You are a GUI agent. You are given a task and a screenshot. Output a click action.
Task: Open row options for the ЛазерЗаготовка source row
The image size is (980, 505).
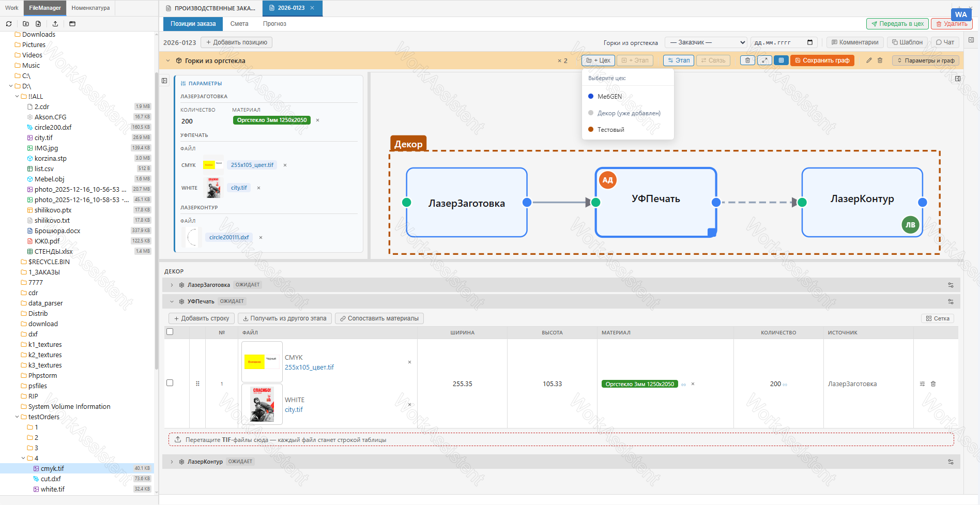point(922,384)
